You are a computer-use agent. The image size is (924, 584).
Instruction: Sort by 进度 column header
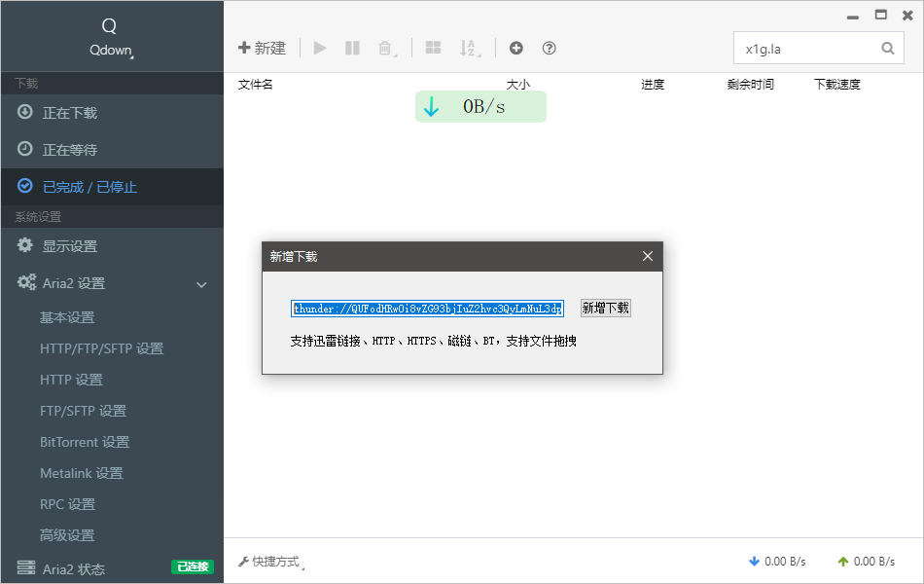point(653,85)
